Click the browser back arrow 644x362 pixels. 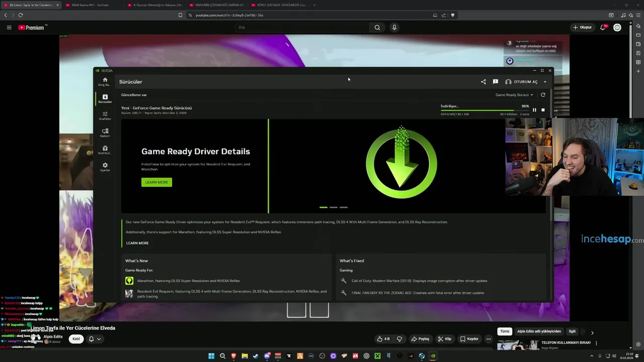[x=6, y=15]
